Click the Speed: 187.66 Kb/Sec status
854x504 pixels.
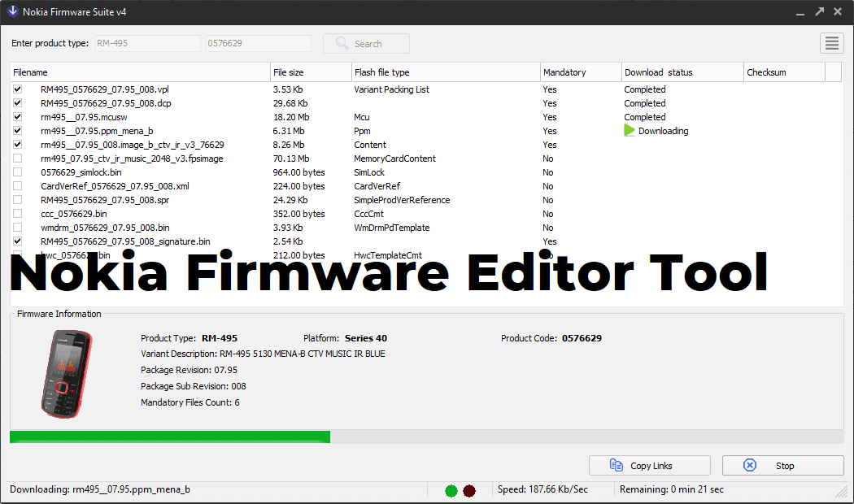pos(542,489)
